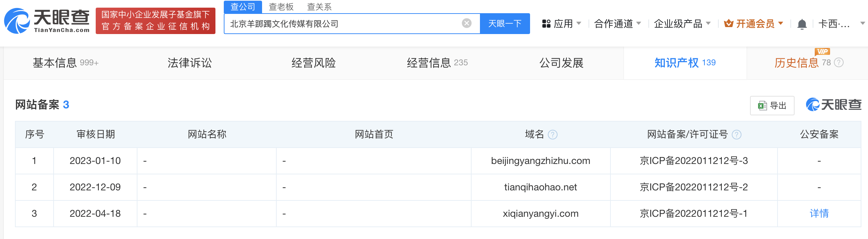
Task: Open the 经营风险 tab
Action: pos(314,63)
